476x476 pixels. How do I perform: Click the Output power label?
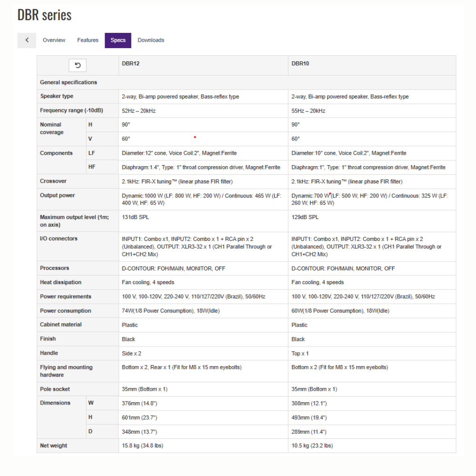58,196
